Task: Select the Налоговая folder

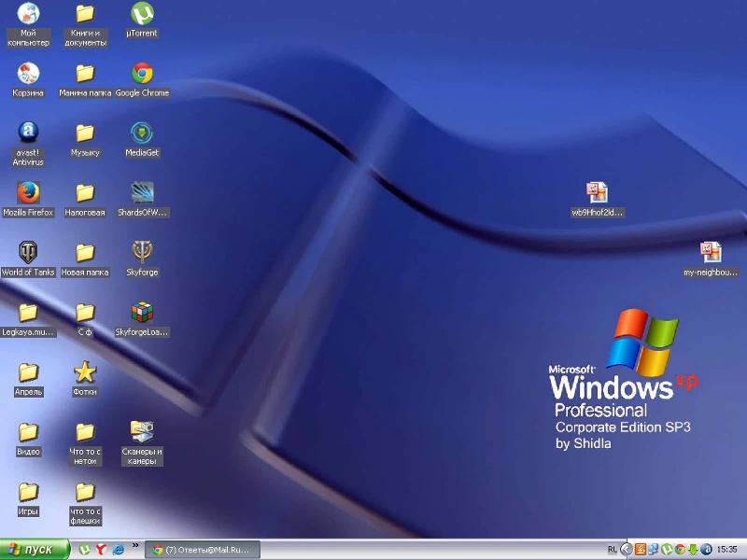Action: tap(85, 199)
